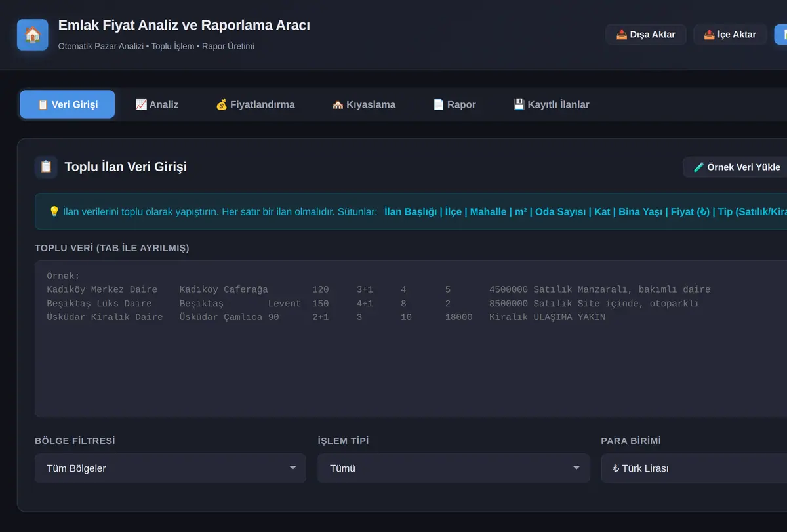Go to the Fiyatlandırma tab
Viewport: 787px width, 532px height.
click(255, 104)
